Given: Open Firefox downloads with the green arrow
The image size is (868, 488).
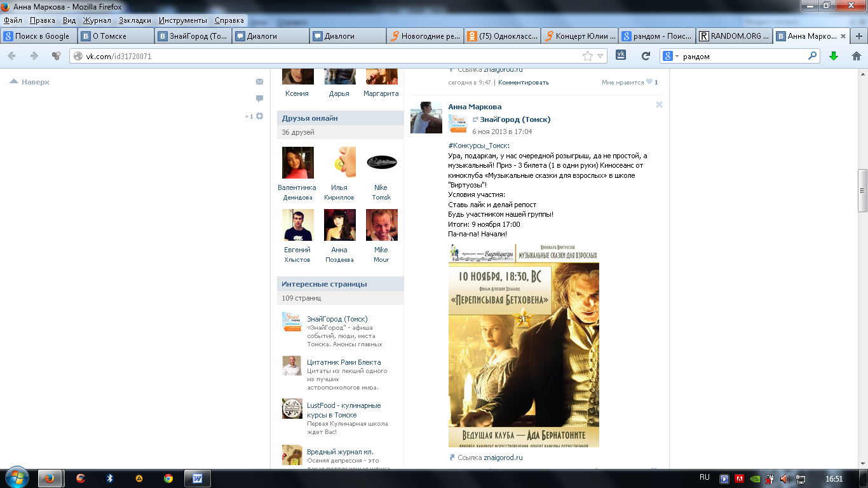Looking at the screenshot, I should 834,56.
